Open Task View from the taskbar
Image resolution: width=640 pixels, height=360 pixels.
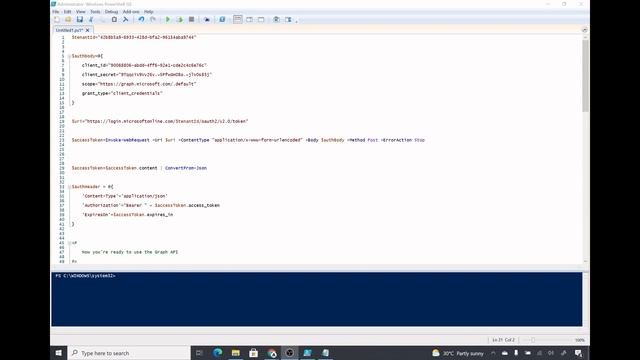pos(199,353)
